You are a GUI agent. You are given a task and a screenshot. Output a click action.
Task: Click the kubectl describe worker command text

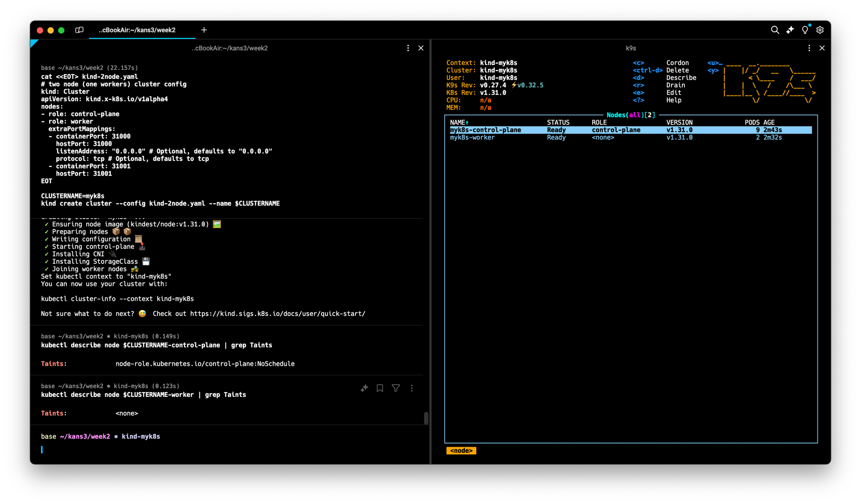(x=143, y=395)
